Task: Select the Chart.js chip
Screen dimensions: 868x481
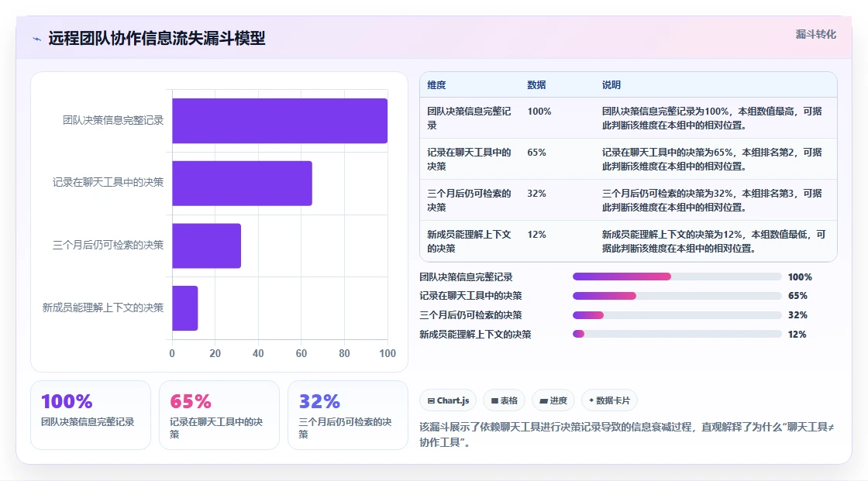Action: (449, 400)
